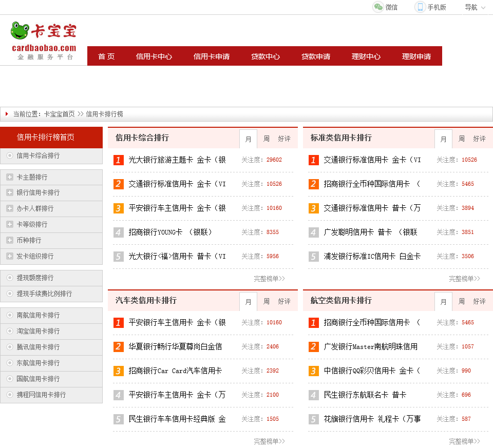This screenshot has height=448, width=493.
Task: Select 东航信用卡排行 bullet item
Action: [x=10, y=363]
